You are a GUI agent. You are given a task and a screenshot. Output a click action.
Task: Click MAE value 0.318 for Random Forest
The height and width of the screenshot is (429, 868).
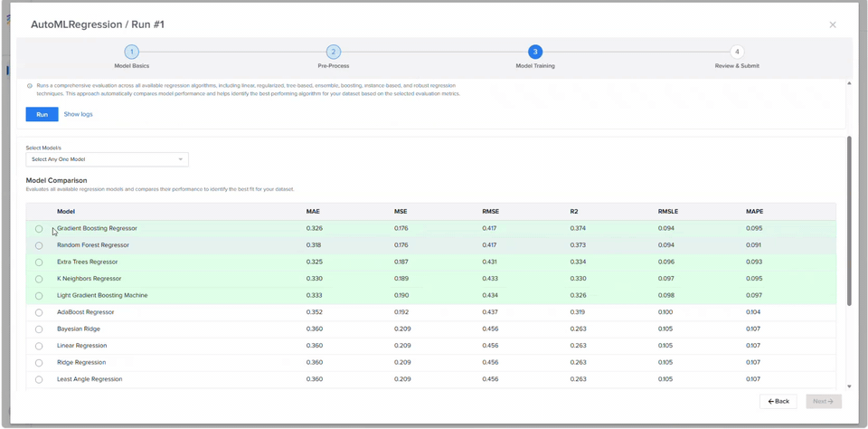pyautogui.click(x=314, y=245)
